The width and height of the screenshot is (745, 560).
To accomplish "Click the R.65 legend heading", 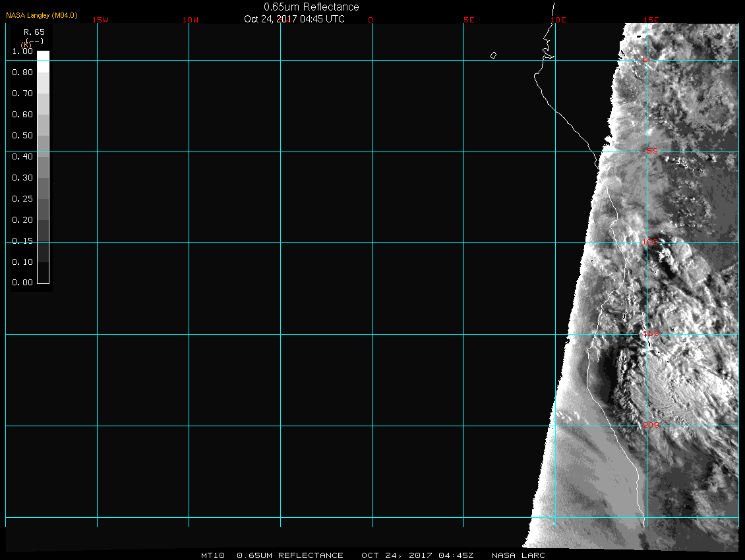I will pyautogui.click(x=34, y=32).
